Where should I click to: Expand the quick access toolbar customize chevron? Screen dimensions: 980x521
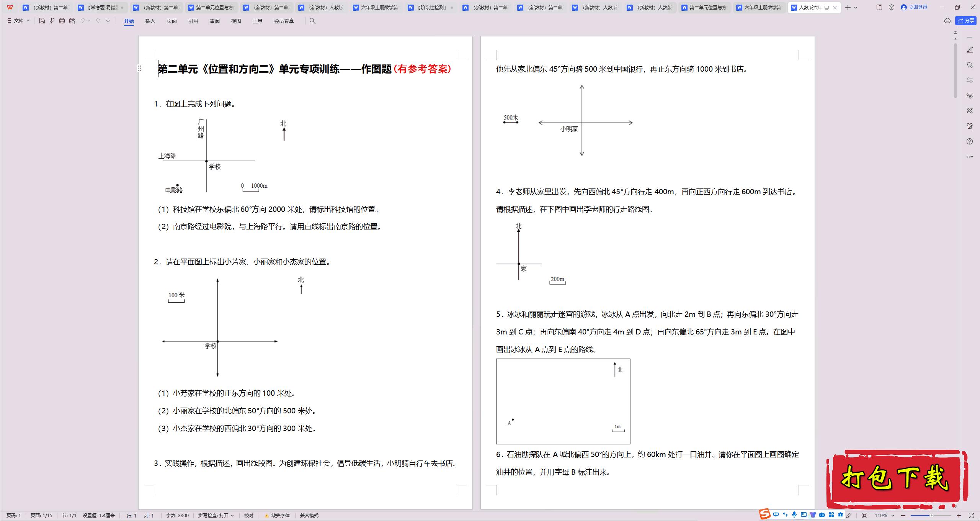108,21
